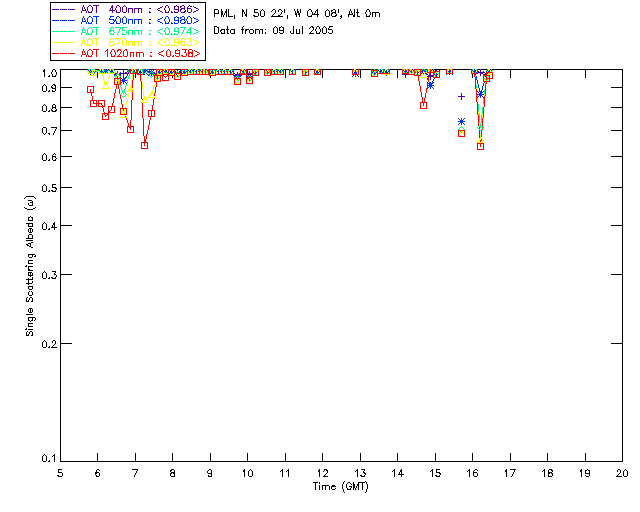Click the lone blue asterisk marker near 0.74
This screenshot has width=640, height=512.
(x=461, y=122)
